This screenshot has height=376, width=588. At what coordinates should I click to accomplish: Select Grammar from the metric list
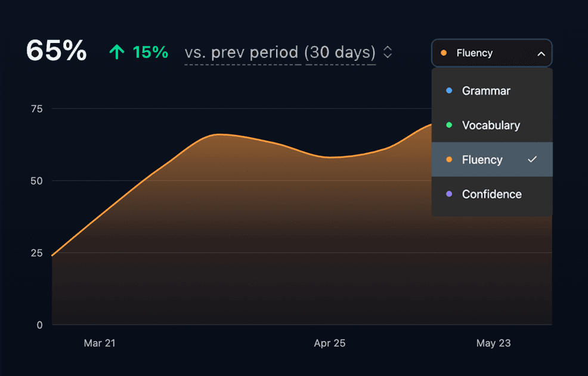(486, 91)
